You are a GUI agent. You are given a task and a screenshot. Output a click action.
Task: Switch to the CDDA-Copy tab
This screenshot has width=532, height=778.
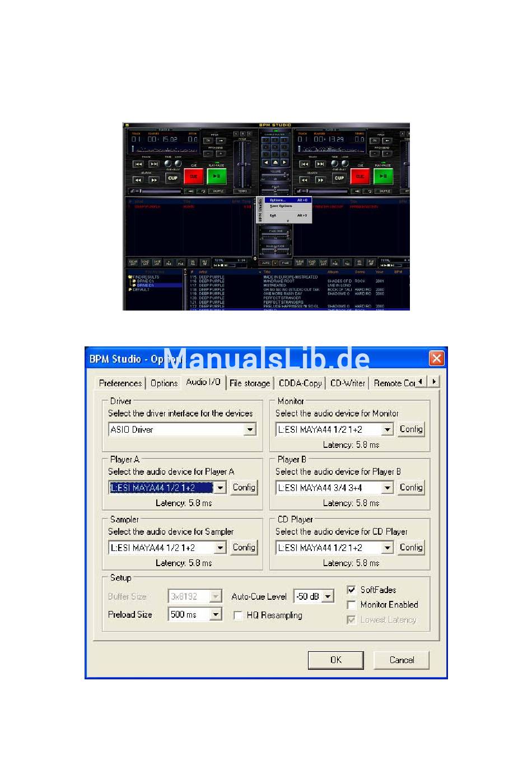(x=300, y=383)
